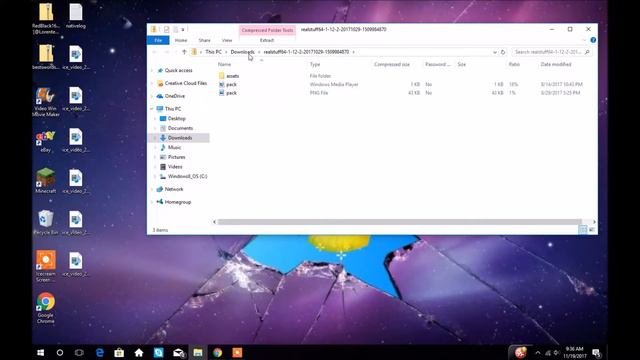Open the nativelog desktop file

point(76,16)
